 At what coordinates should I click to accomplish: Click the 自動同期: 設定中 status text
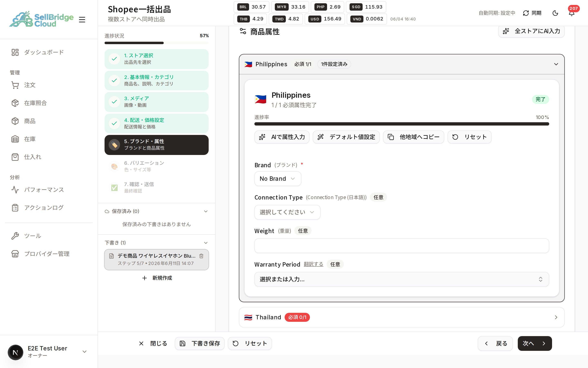coord(497,13)
